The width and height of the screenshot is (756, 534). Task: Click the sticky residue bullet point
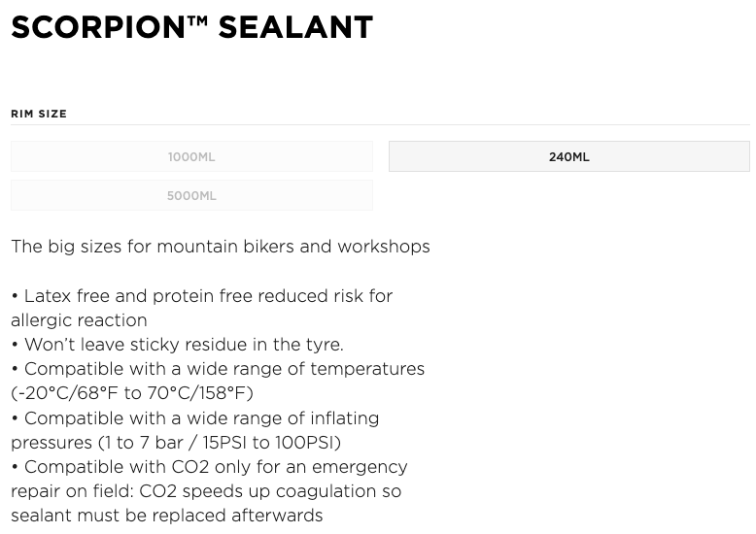(178, 345)
